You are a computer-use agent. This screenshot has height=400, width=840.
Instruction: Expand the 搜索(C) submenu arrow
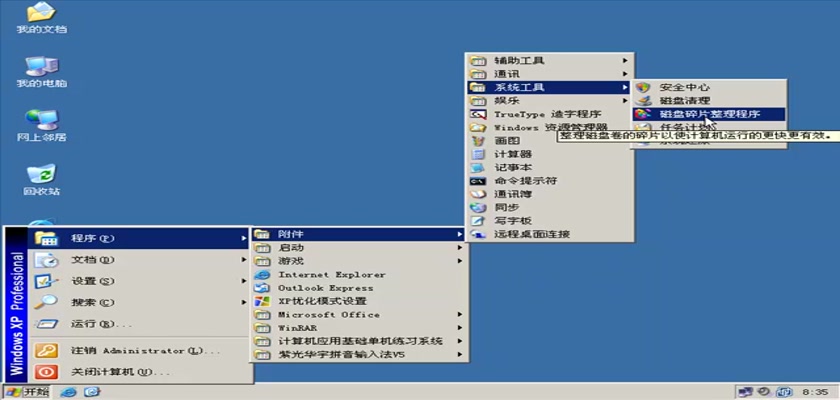[x=244, y=303]
